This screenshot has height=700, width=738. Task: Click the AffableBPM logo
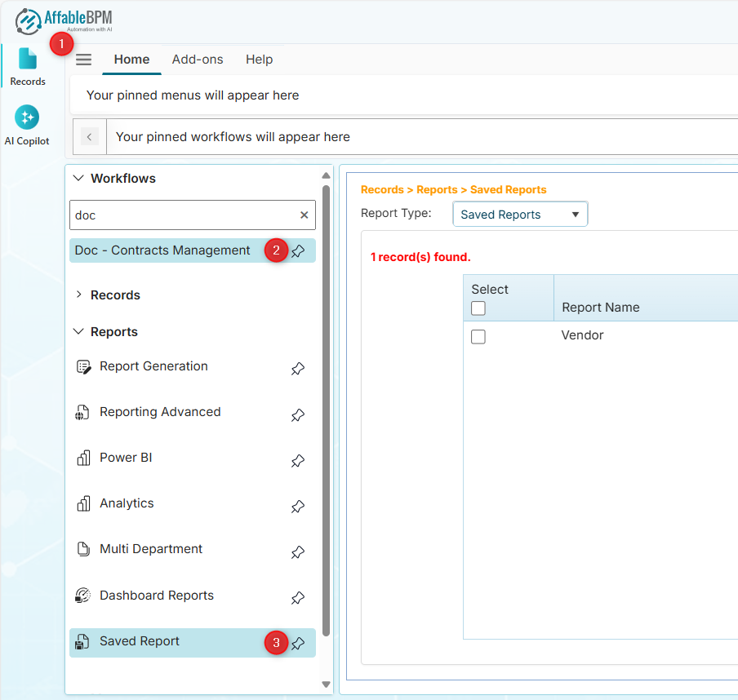(x=61, y=18)
